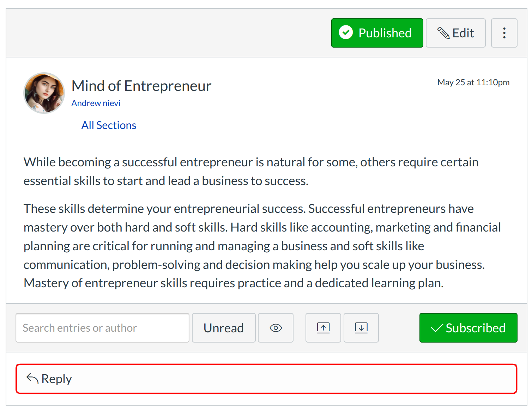The height and width of the screenshot is (406, 532).
Task: Click the paragraph starting "These skills determine"
Action: click(x=261, y=246)
